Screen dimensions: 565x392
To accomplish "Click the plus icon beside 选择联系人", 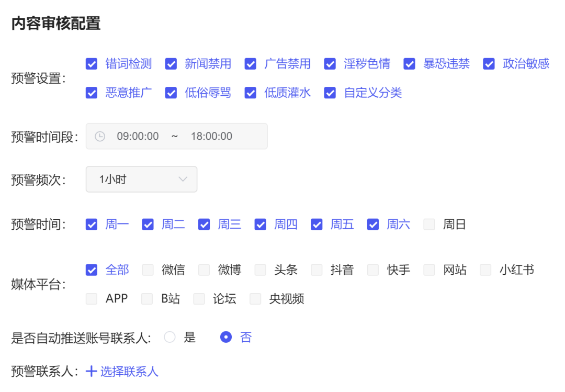I will [x=91, y=371].
